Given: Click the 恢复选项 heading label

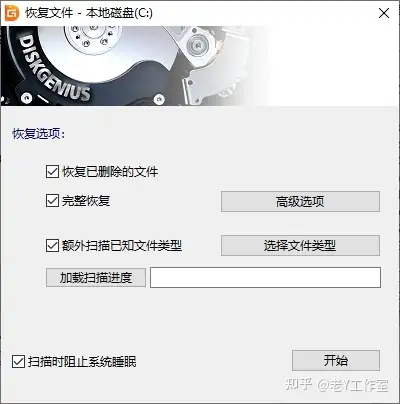Looking at the screenshot, I should [x=39, y=134].
